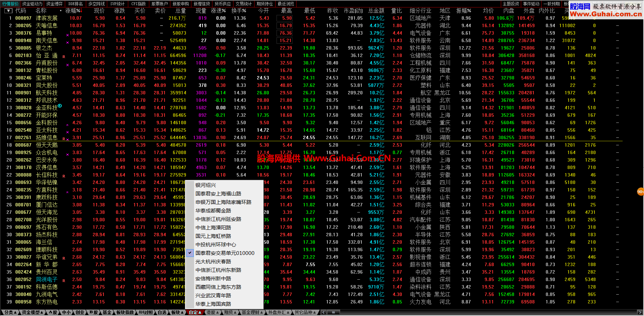Open the 多空阵线 top tab
This screenshot has width=644, height=316.
[96, 4]
